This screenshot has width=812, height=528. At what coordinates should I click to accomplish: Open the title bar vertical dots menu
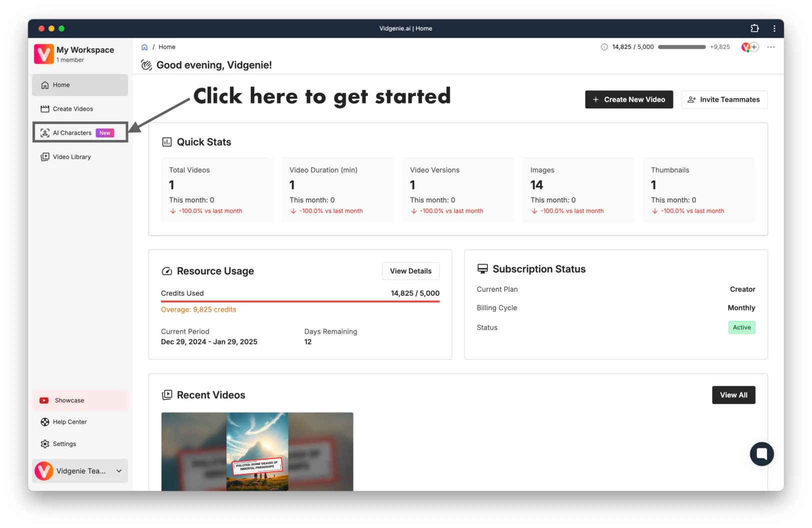774,28
